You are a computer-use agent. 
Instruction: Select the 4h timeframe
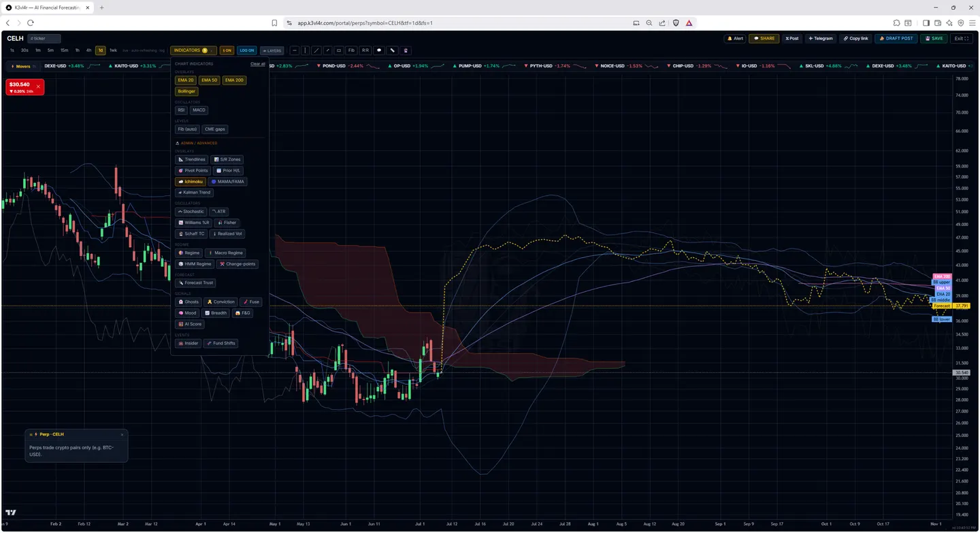[x=88, y=50]
